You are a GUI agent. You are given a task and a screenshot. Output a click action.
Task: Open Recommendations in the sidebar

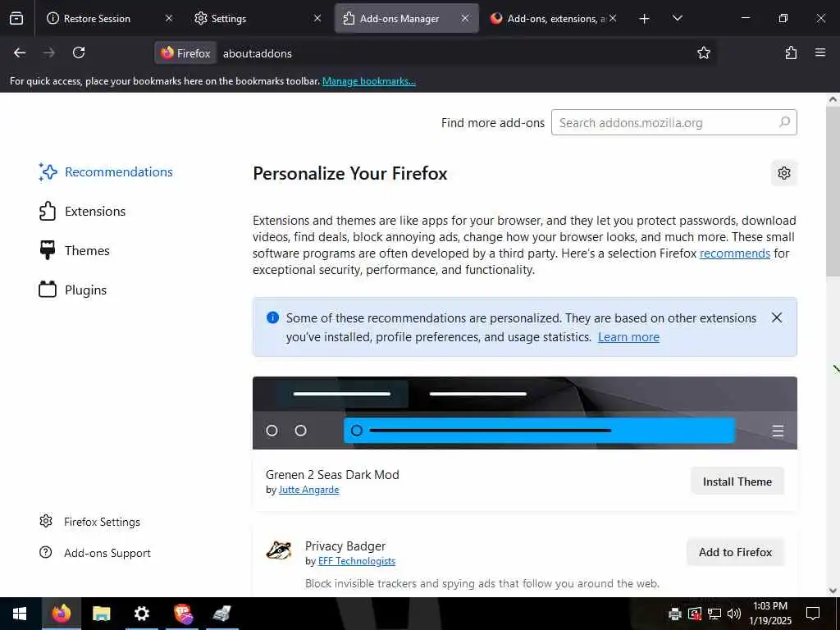click(x=106, y=172)
